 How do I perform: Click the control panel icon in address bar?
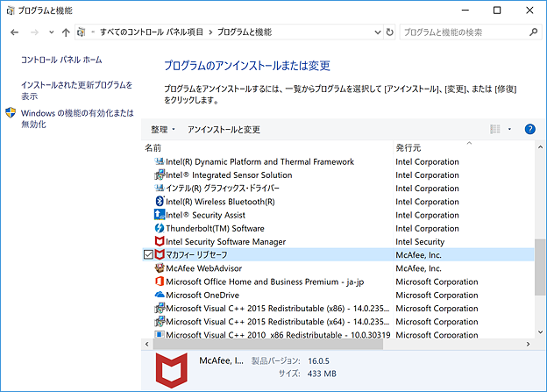point(82,32)
